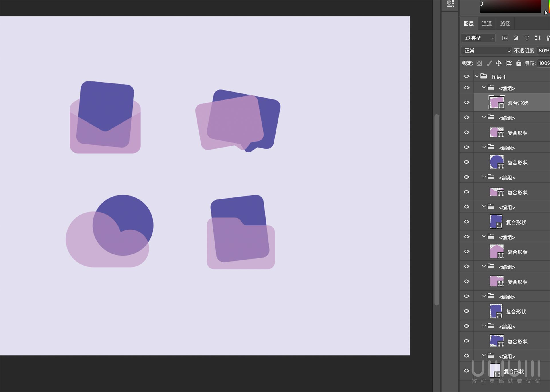Screen dimensions: 550x392
Task: Click the 不透明度 opacity value field
Action: pos(543,51)
